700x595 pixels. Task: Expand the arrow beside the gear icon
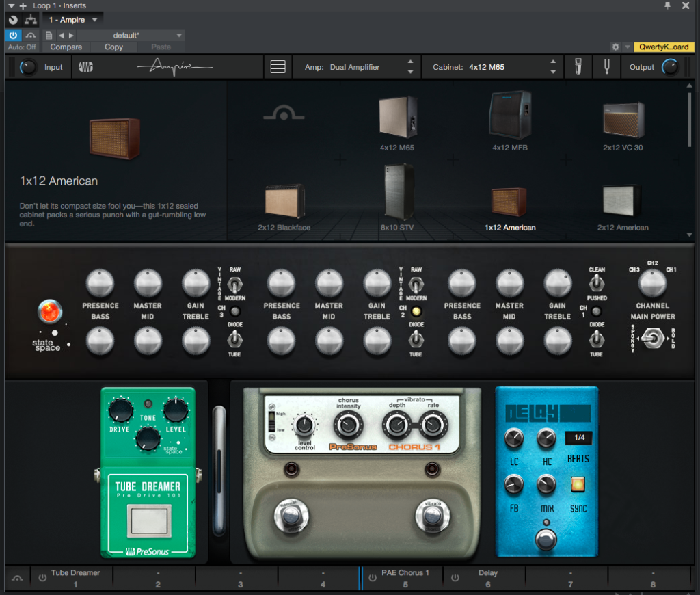click(x=628, y=47)
